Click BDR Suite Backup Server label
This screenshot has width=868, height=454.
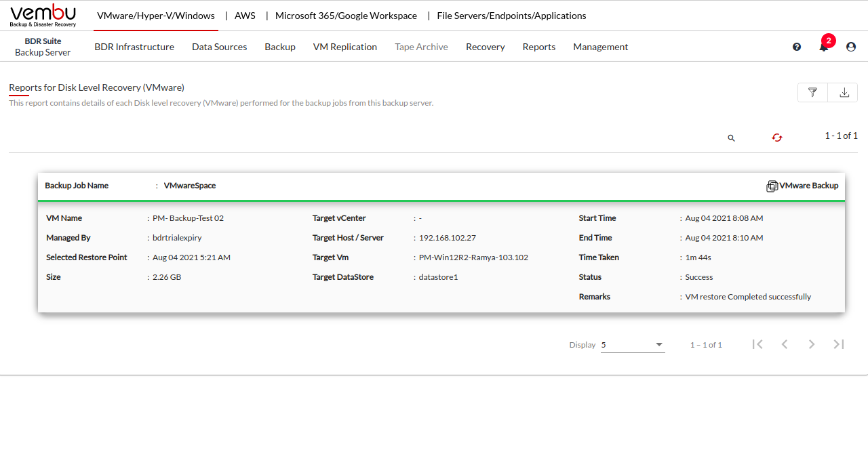(43, 47)
